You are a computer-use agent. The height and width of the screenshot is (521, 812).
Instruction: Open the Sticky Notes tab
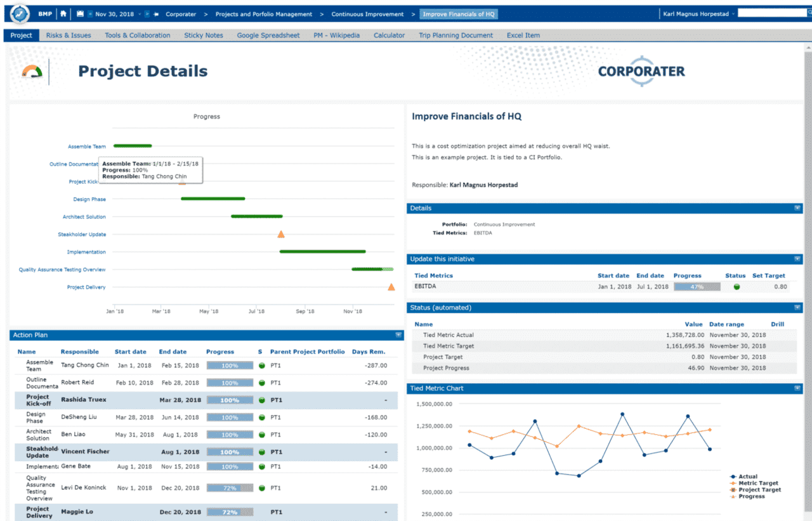coord(204,36)
